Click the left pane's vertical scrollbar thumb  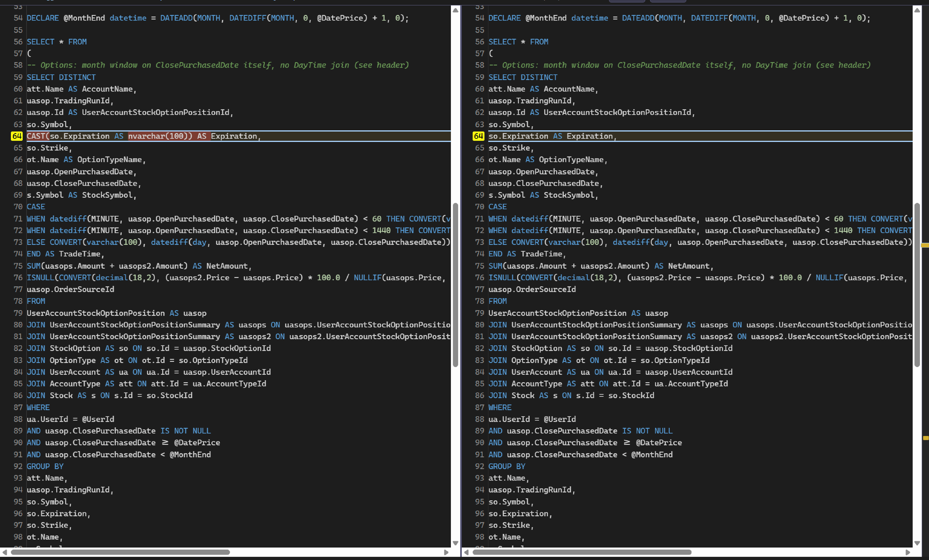click(455, 285)
